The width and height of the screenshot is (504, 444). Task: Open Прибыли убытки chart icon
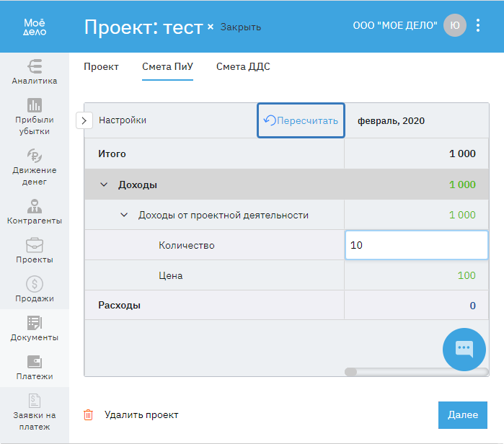35,105
